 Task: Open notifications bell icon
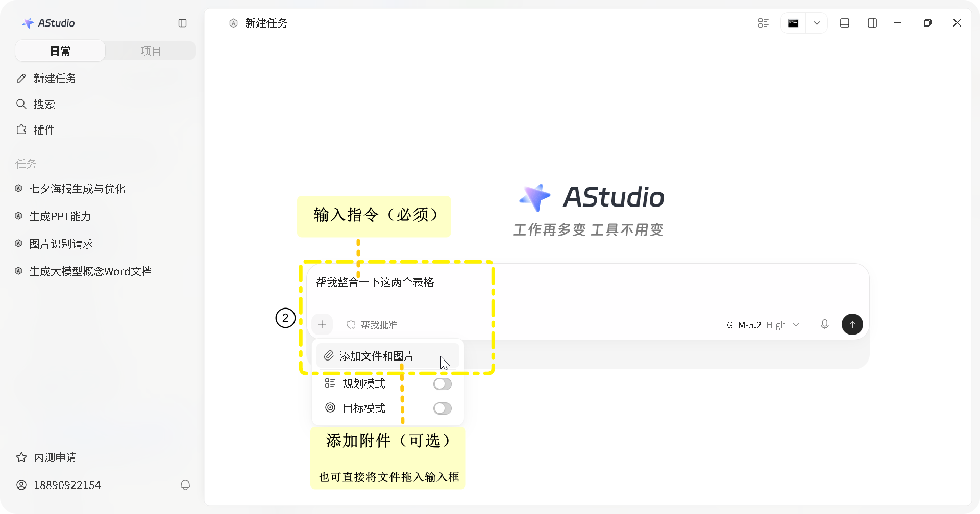click(x=185, y=485)
